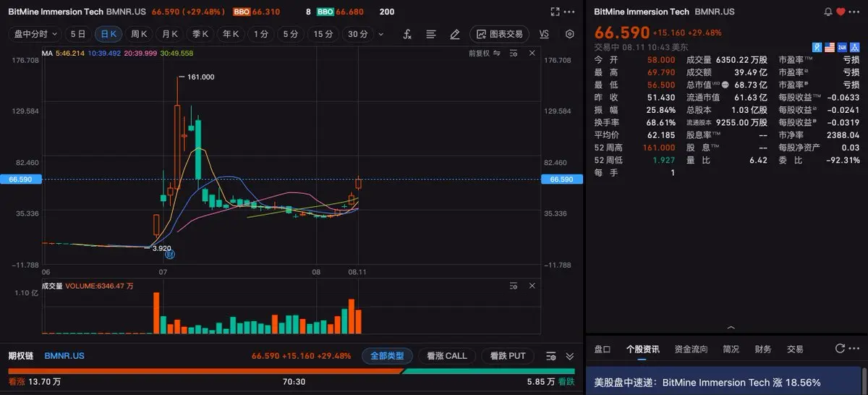Open volume indicator settings icon
Viewport: 868px width, 395px height.
tap(514, 286)
